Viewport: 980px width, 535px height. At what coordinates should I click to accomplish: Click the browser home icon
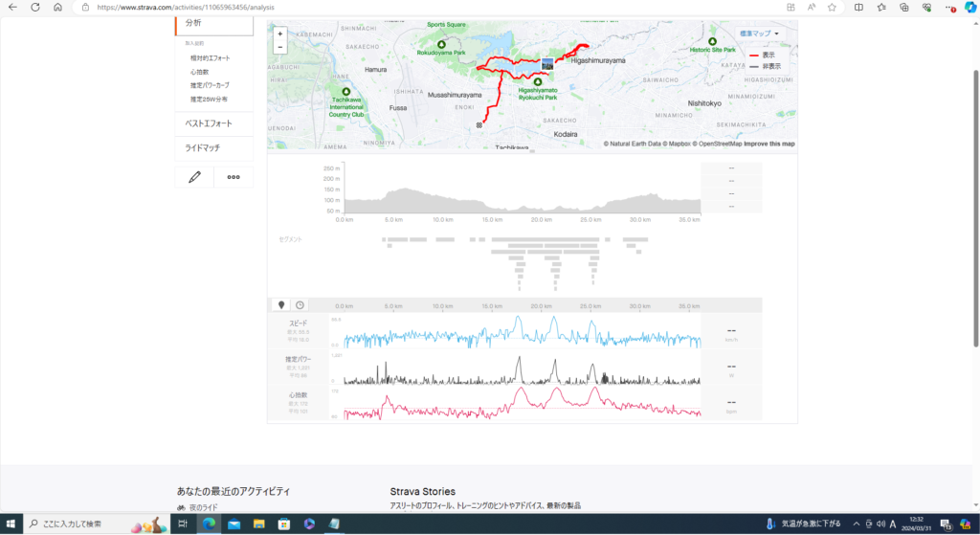click(57, 7)
